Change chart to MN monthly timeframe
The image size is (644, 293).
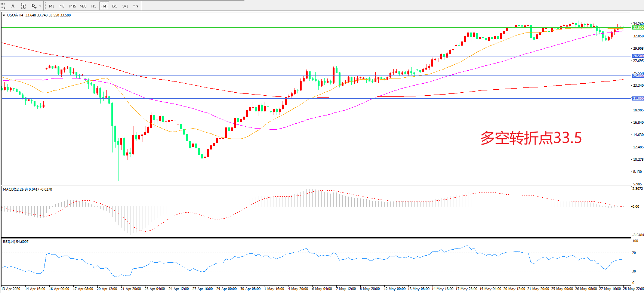click(x=135, y=6)
